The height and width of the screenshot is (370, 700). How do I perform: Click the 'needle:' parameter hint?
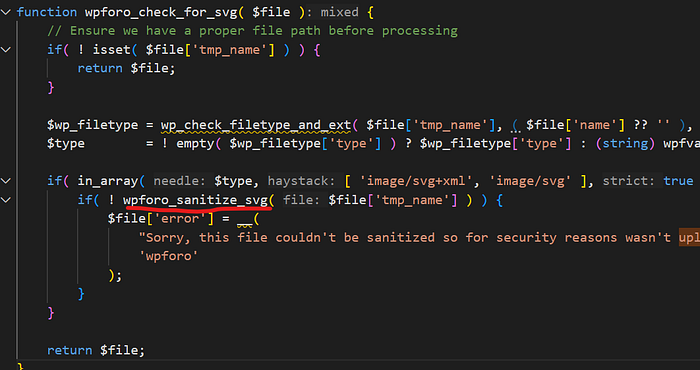point(179,181)
